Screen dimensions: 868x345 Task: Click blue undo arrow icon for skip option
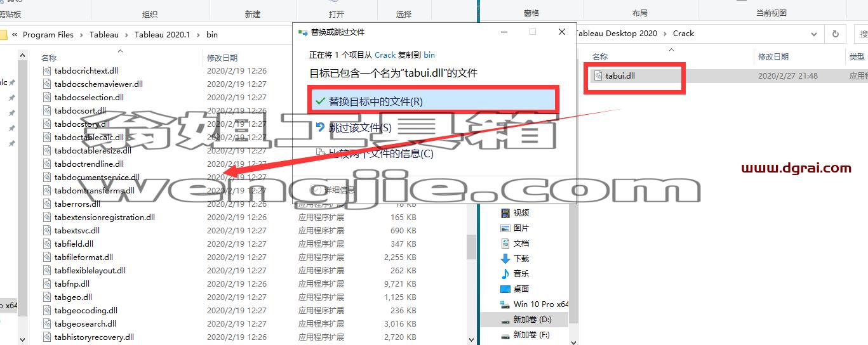coord(321,127)
